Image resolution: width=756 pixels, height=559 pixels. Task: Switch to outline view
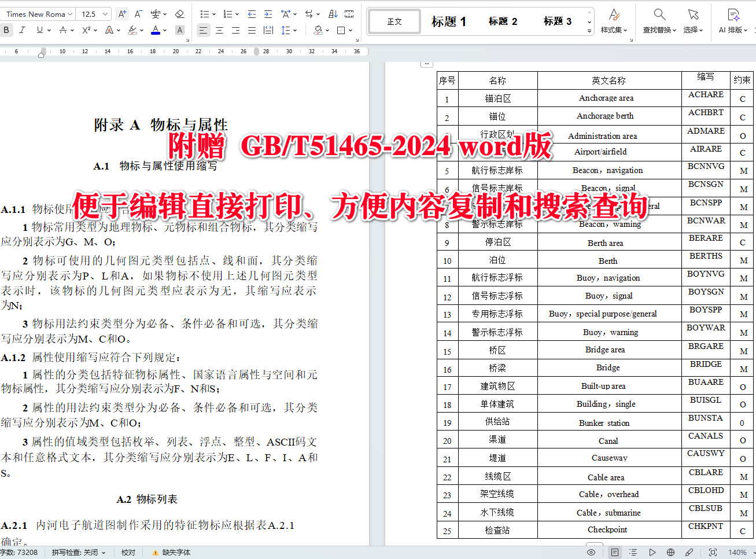coord(633,552)
